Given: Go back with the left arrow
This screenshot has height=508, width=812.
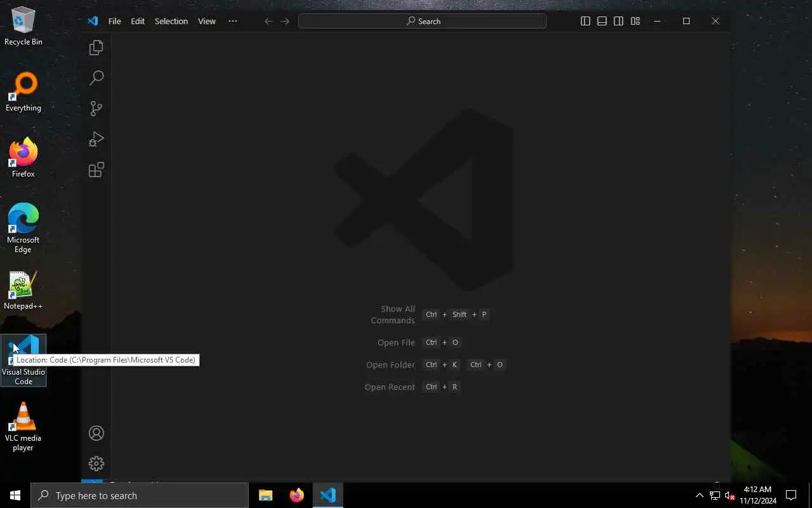Looking at the screenshot, I should coord(268,21).
